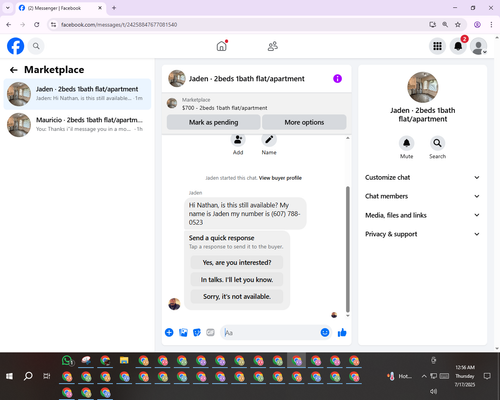
Task: Open Chrome three-dot menu
Action: (491, 25)
